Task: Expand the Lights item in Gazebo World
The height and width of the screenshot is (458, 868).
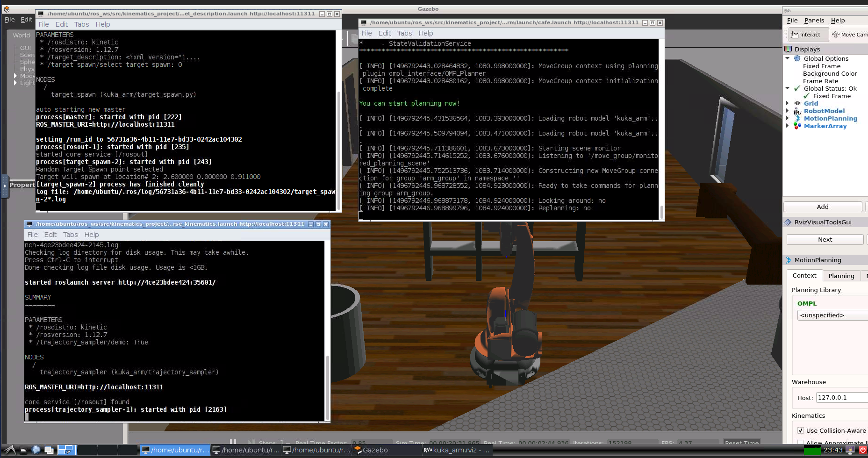Action: [x=15, y=83]
